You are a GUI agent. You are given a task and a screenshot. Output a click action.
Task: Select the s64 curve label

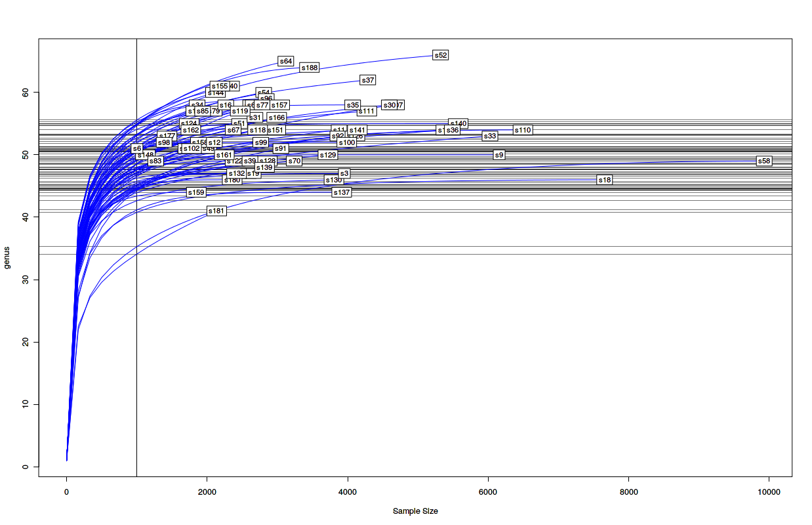(x=285, y=61)
